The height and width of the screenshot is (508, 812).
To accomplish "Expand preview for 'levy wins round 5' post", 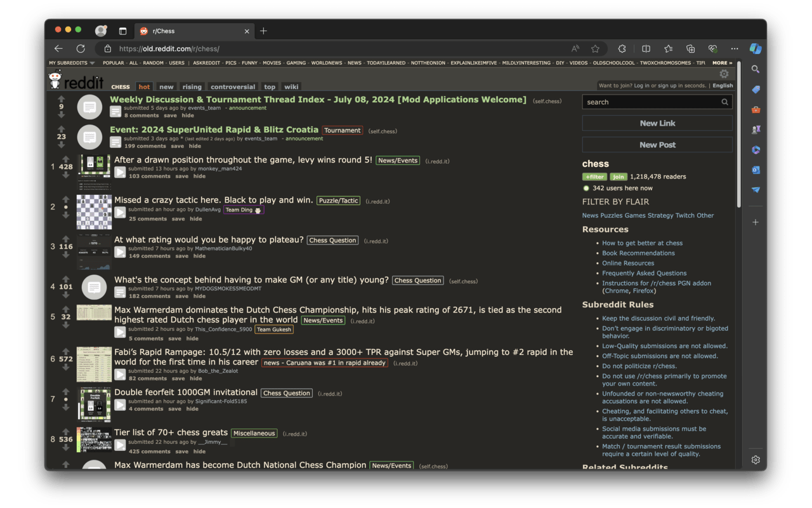I will 120,172.
